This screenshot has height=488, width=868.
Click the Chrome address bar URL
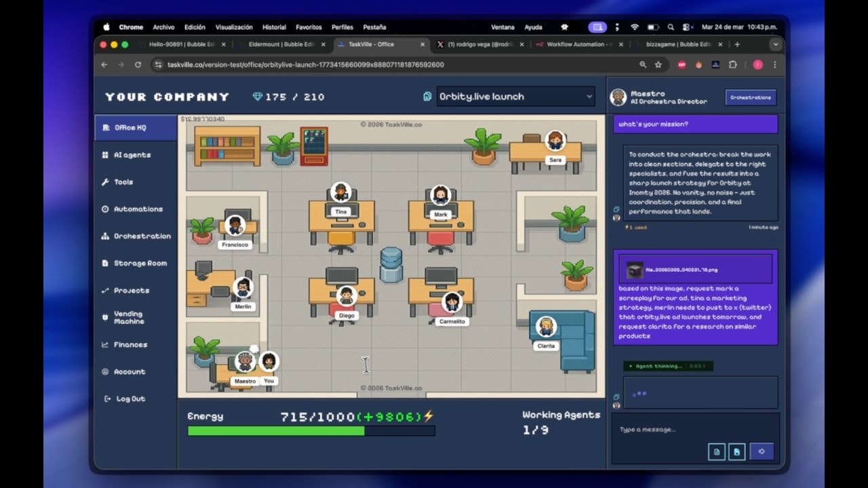coord(306,64)
